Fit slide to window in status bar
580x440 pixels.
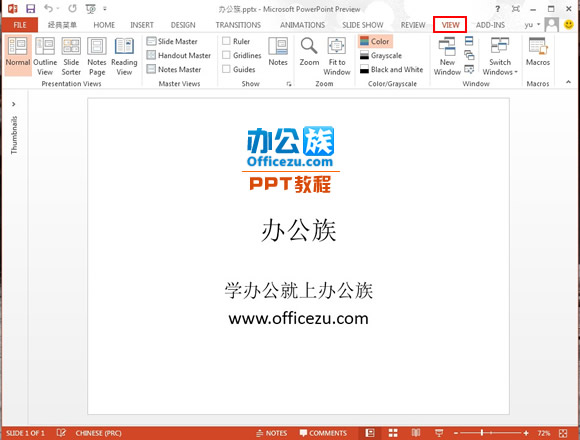point(563,433)
